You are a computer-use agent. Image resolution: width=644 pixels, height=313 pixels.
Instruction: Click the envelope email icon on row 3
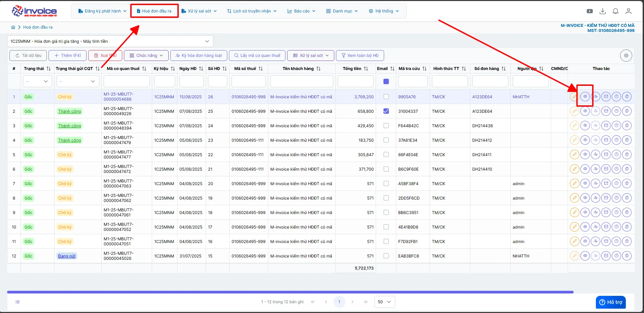(x=606, y=126)
